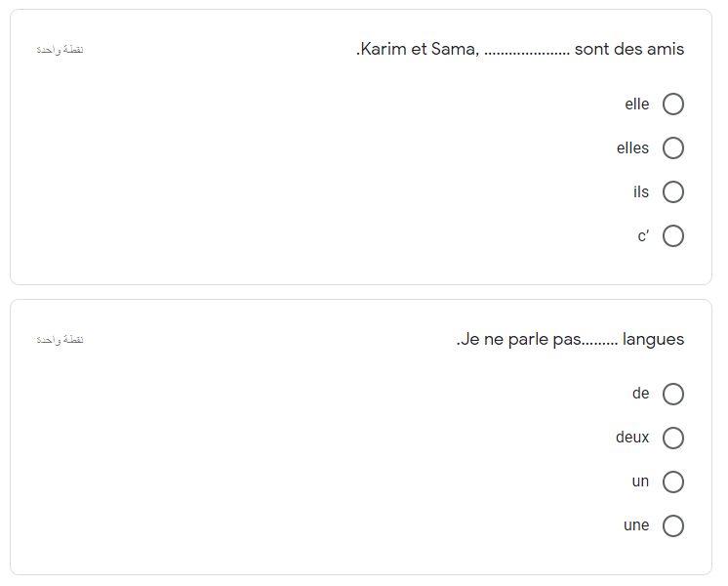Image resolution: width=728 pixels, height=586 pixels.
Task: Click the 'elle' option label text
Action: [636, 105]
